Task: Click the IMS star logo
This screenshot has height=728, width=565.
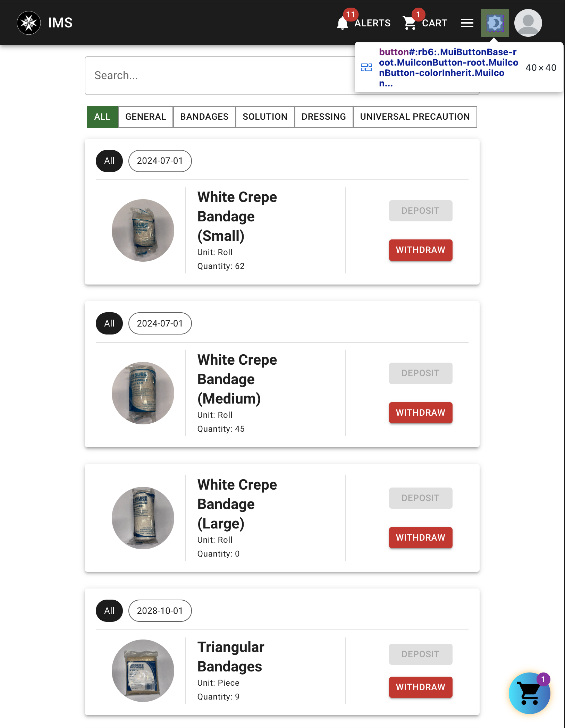Action: click(x=29, y=23)
